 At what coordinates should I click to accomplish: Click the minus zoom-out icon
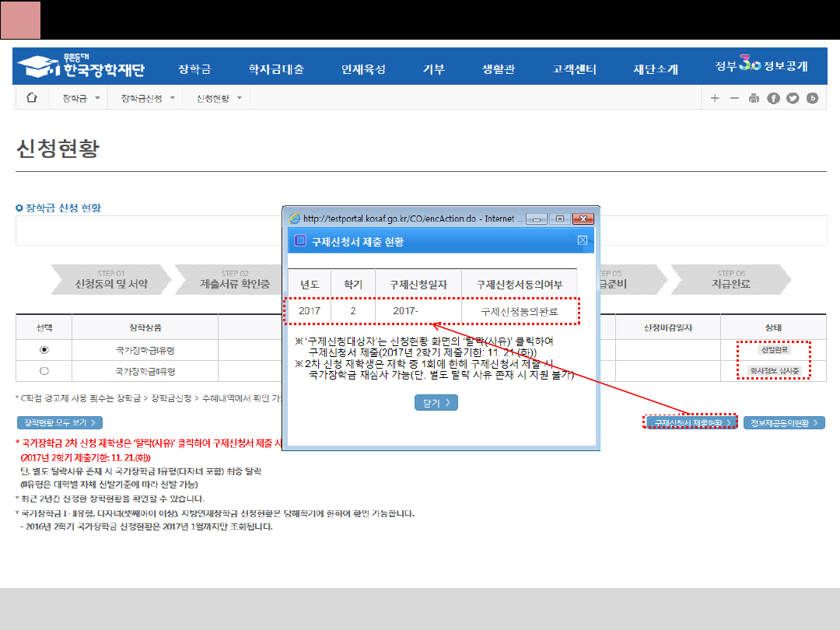(x=734, y=98)
